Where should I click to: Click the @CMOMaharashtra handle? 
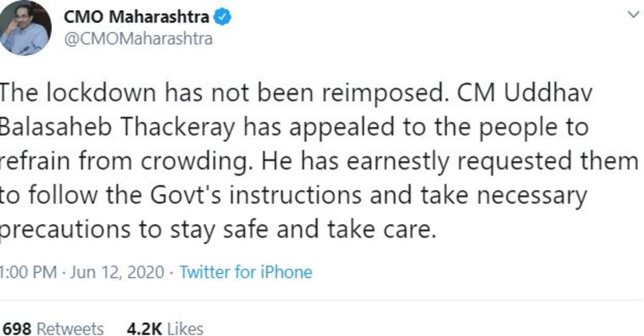coord(137,39)
